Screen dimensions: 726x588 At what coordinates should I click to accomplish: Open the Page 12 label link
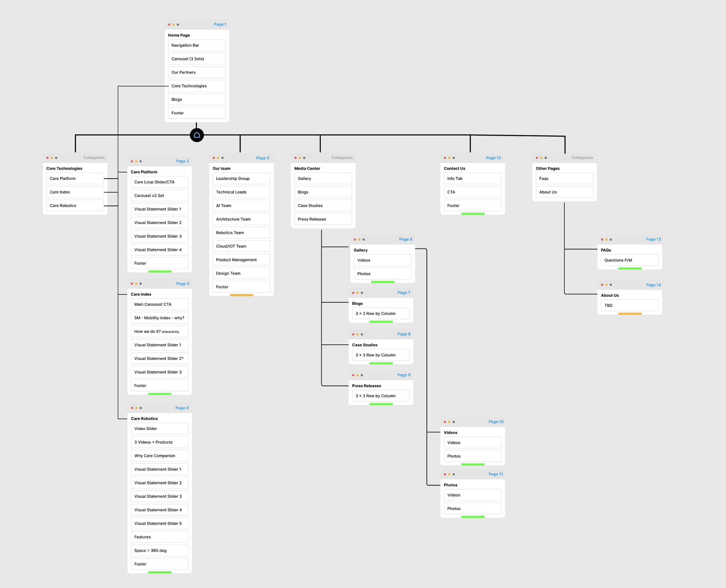493,158
